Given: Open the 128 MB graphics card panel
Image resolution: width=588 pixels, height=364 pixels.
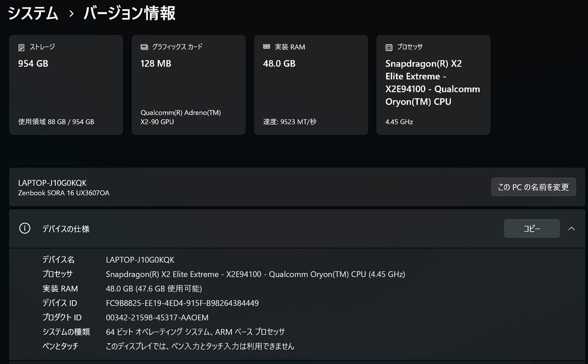Looking at the screenshot, I should pyautogui.click(x=188, y=83).
